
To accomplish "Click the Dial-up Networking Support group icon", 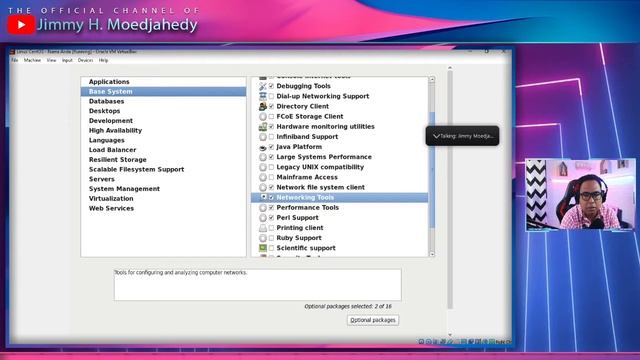I will (263, 96).
